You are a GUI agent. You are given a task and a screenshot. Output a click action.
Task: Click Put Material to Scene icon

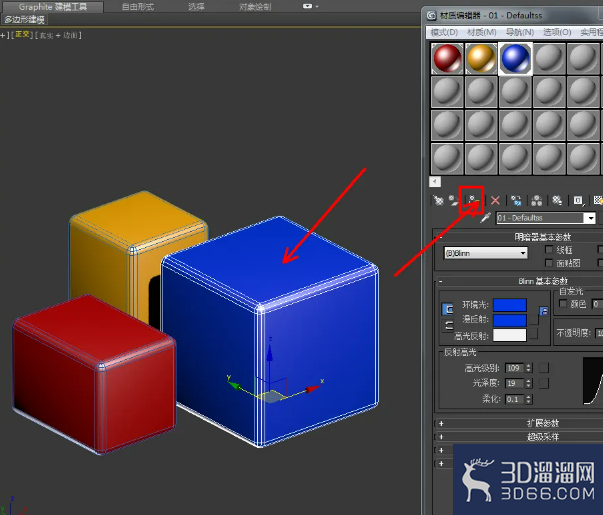pyautogui.click(x=454, y=200)
